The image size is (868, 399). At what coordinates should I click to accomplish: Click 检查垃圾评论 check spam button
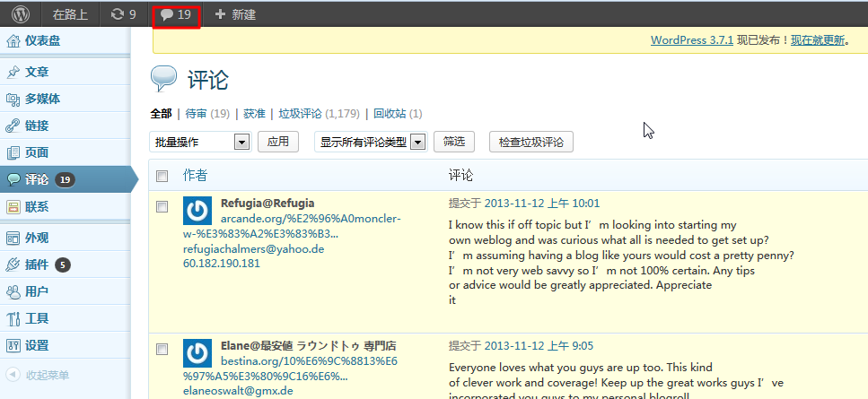point(530,142)
